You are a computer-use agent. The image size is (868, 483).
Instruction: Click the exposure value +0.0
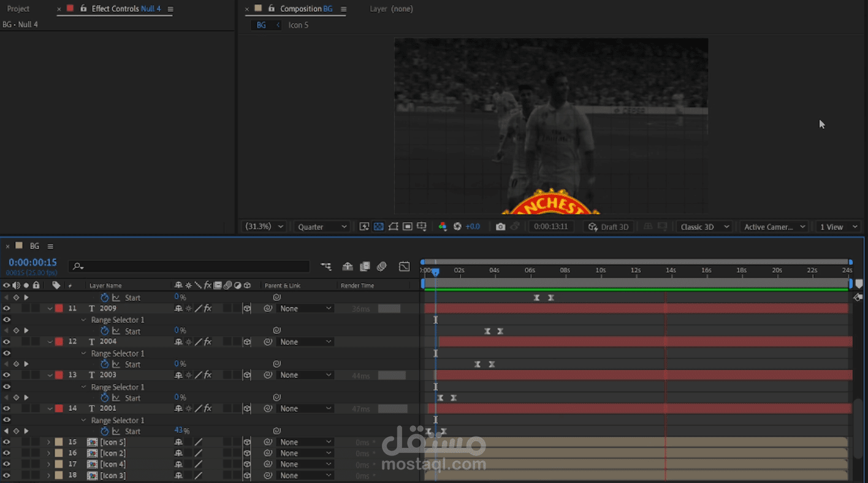click(x=473, y=227)
